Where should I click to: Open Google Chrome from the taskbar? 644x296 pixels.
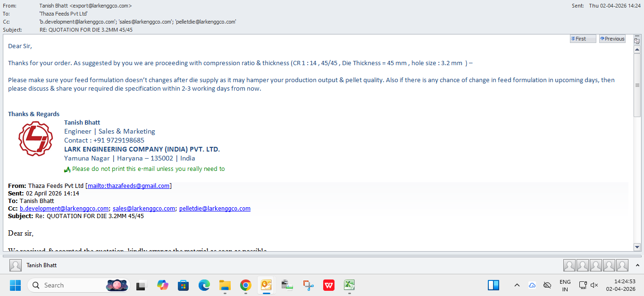(245, 285)
